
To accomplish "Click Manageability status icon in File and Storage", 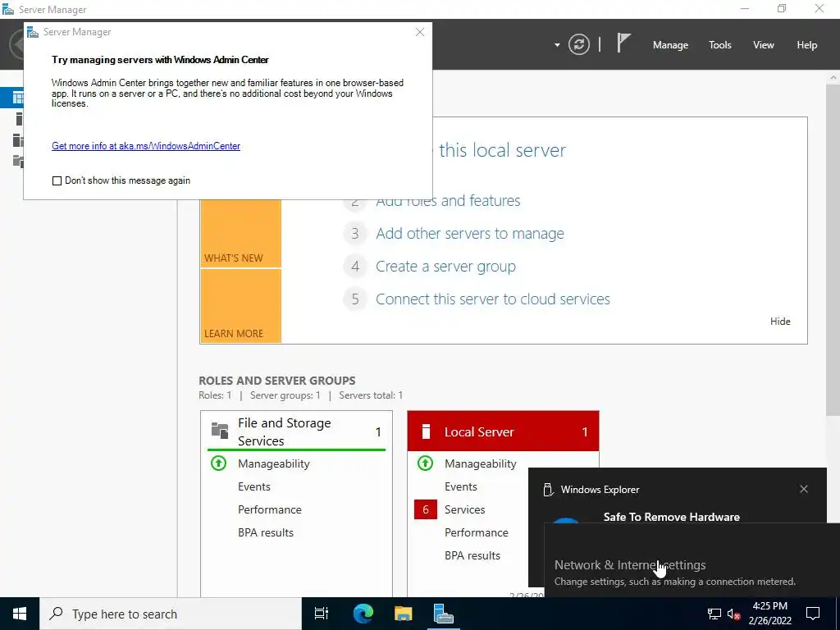I will click(x=218, y=463).
